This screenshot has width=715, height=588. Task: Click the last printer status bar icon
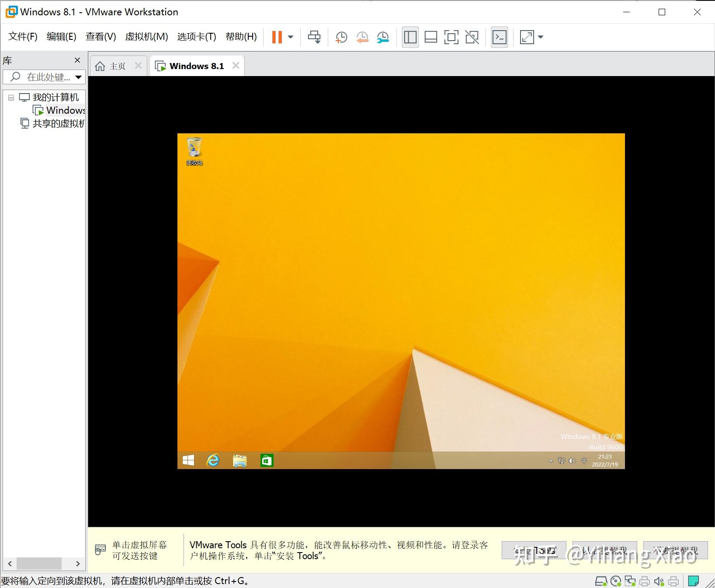673,581
